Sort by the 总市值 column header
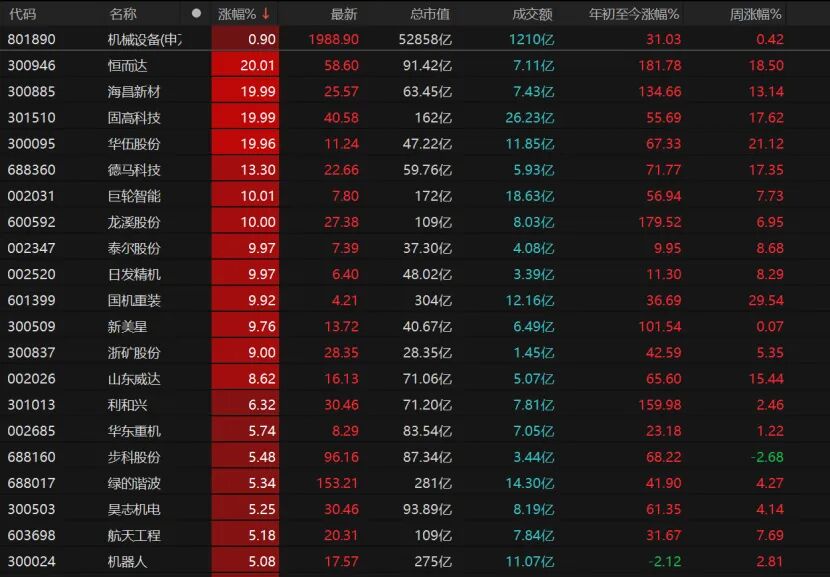The image size is (830, 577). point(429,14)
